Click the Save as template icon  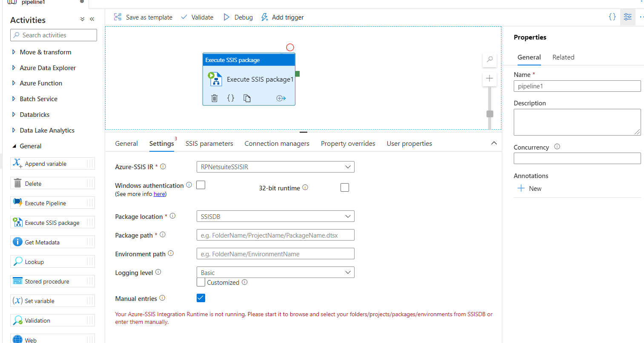click(x=118, y=17)
